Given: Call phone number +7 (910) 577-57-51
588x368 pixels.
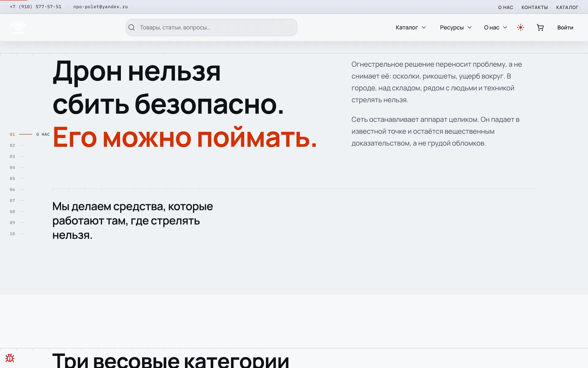Looking at the screenshot, I should click(x=36, y=7).
